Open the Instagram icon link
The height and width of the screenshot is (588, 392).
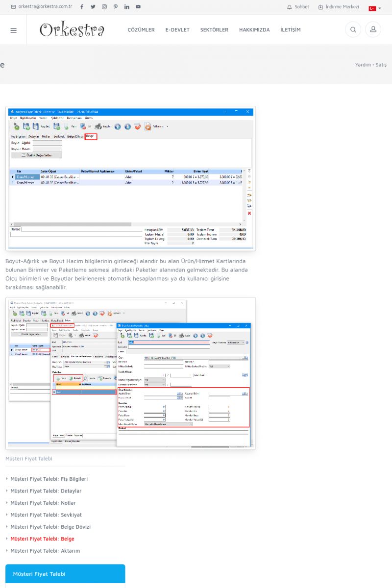tap(104, 7)
